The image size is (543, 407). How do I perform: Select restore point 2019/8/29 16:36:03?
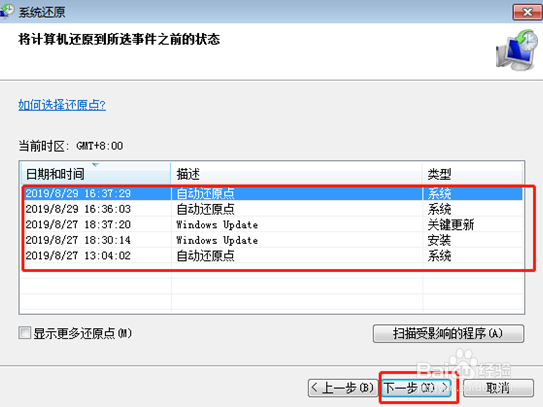pos(273,209)
